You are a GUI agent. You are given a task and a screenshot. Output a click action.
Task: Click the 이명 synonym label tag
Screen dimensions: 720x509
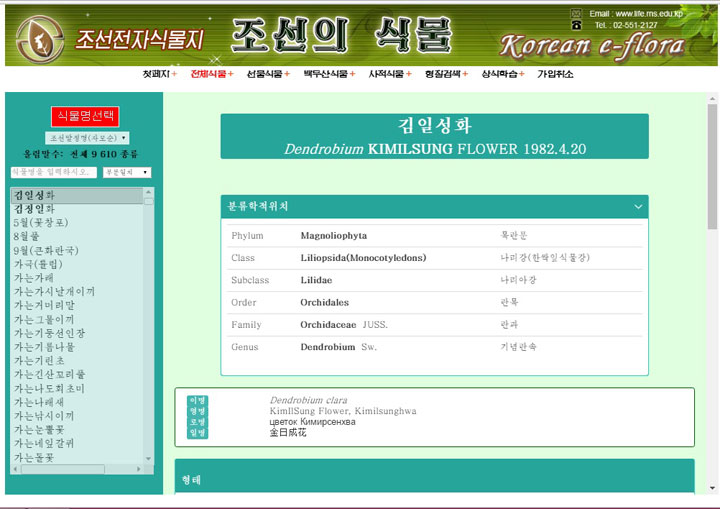coord(197,401)
